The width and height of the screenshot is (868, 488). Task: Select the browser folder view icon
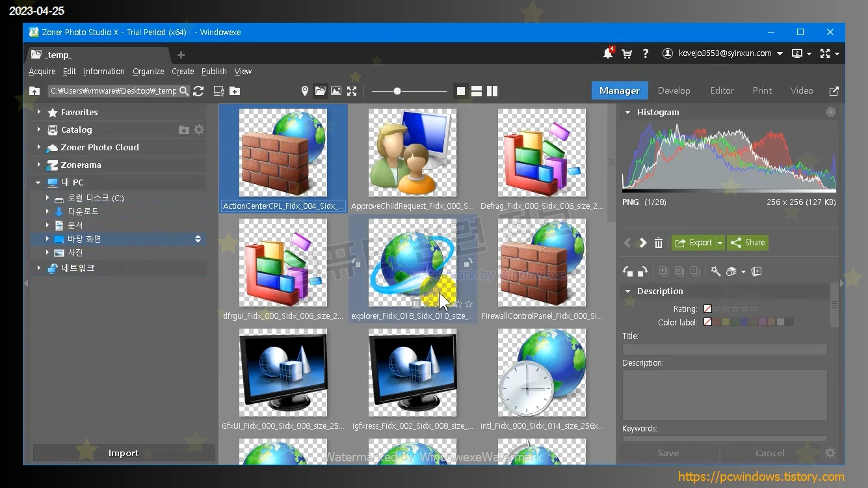(x=321, y=91)
